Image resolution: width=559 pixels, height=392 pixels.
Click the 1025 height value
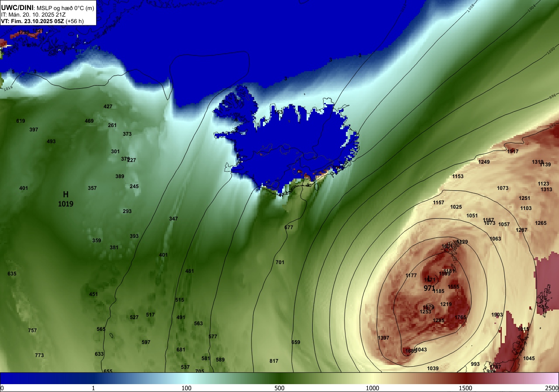pyautogui.click(x=456, y=207)
